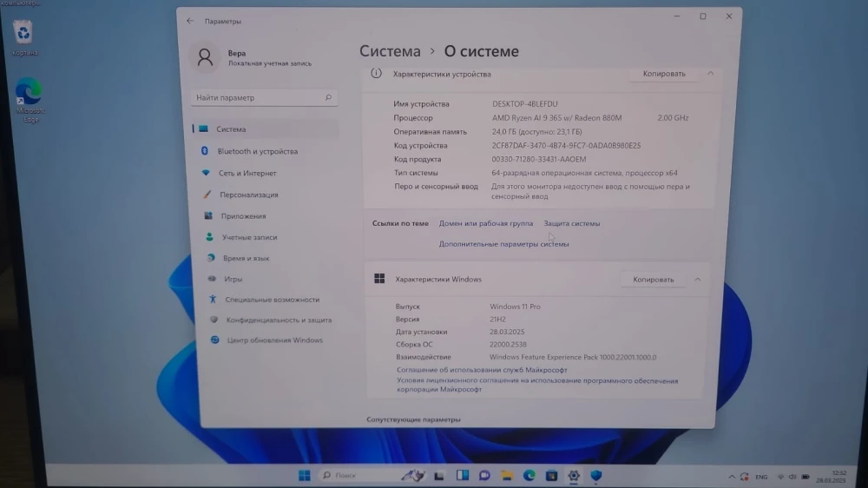This screenshot has height=488, width=868.
Task: Open Конфиденциальность и защита section
Action: (279, 320)
